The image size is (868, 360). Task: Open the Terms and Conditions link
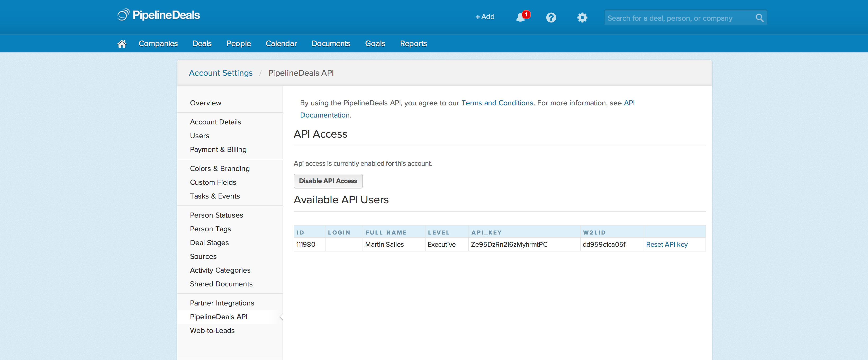pos(497,103)
